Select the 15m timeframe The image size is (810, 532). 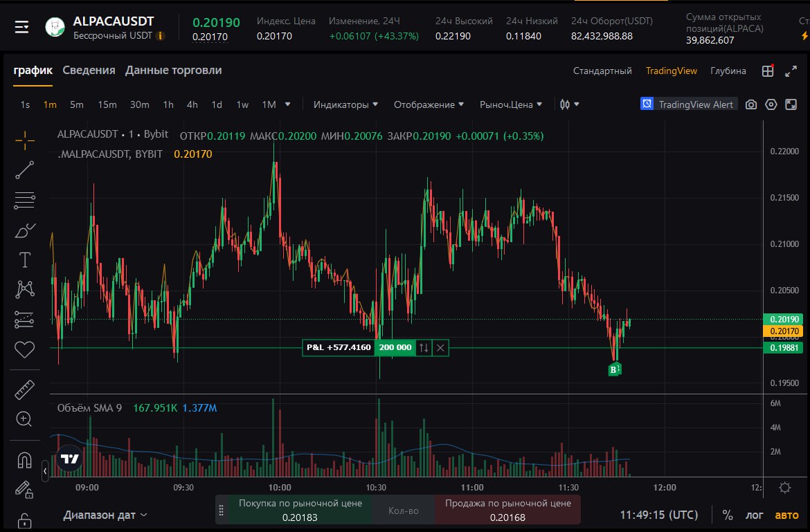click(107, 104)
